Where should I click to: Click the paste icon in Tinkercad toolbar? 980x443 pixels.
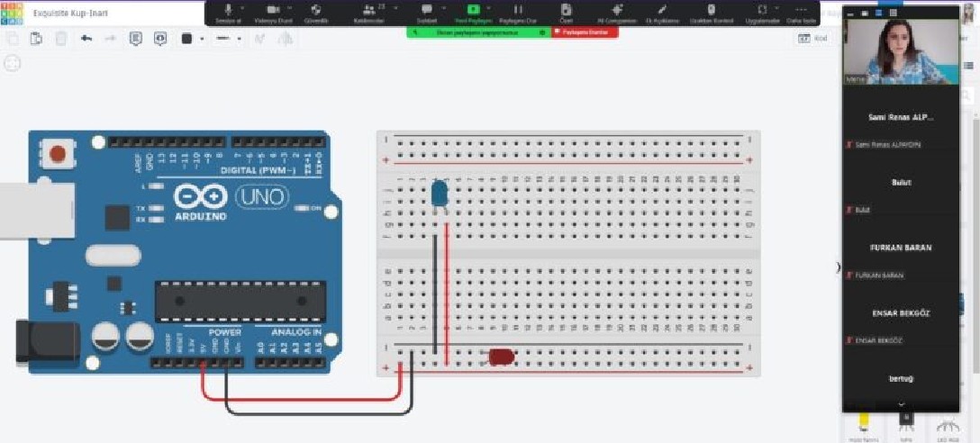coord(36,39)
